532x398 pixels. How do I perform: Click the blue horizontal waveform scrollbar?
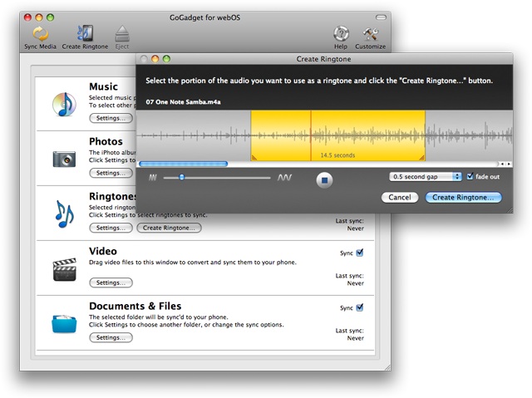pyautogui.click(x=183, y=164)
